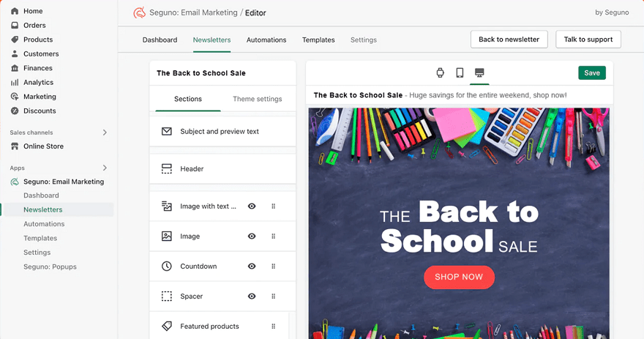The height and width of the screenshot is (339, 644).
Task: Click 'by Seguno' text at top right
Action: pos(612,12)
